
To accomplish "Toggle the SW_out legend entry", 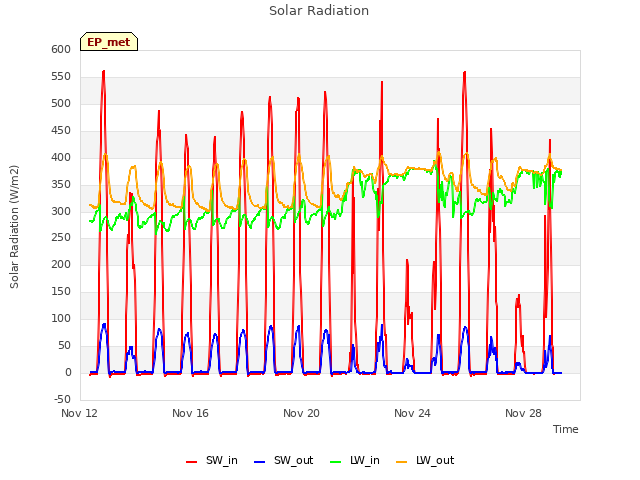I will [283, 460].
